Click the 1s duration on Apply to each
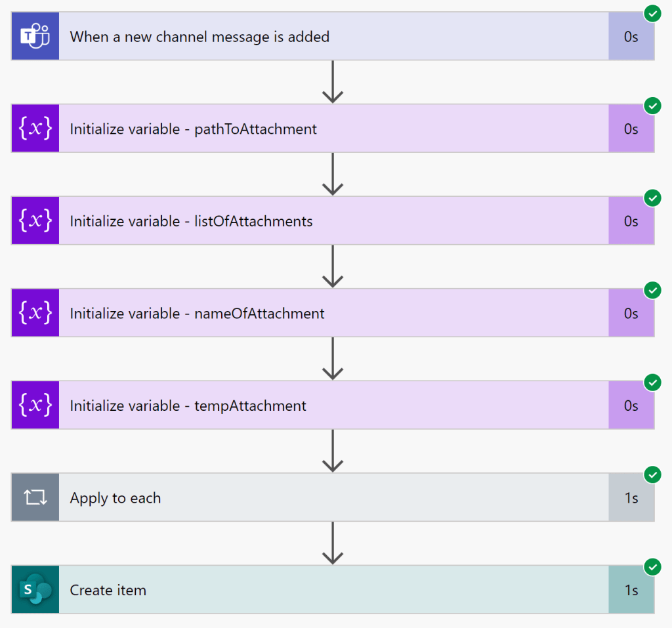Screen dimensions: 672x628 pyautogui.click(x=631, y=498)
